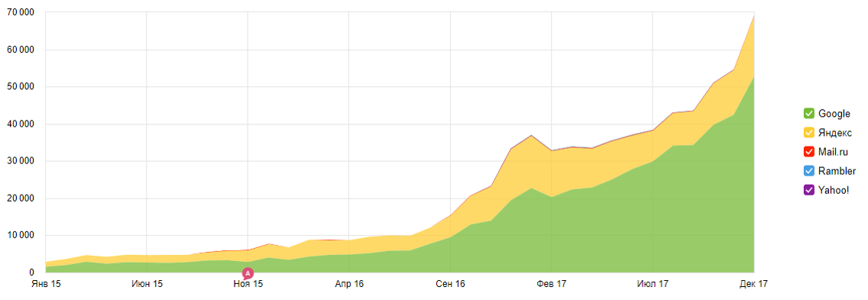Click the Апр 16 axis label
This screenshot has height=300, width=868.
click(349, 284)
